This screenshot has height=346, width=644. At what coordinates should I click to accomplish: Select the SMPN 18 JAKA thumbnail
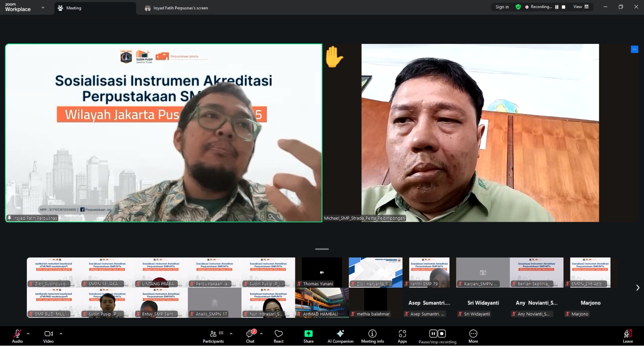pyautogui.click(x=107, y=272)
